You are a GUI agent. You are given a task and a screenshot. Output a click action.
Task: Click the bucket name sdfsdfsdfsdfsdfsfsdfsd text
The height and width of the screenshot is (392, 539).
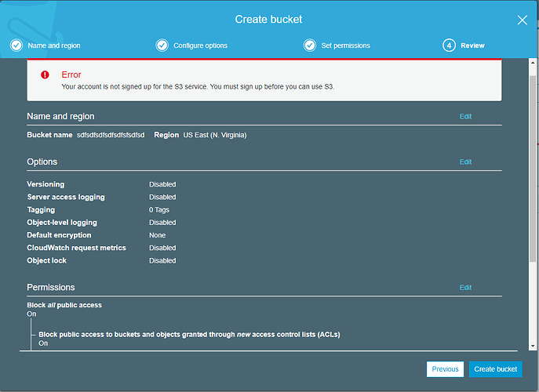(111, 135)
